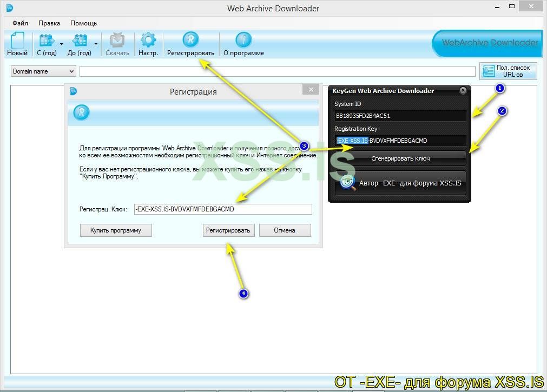Minimize the Web Archive Downloader window
This screenshot has height=392, width=547.
click(x=497, y=7)
